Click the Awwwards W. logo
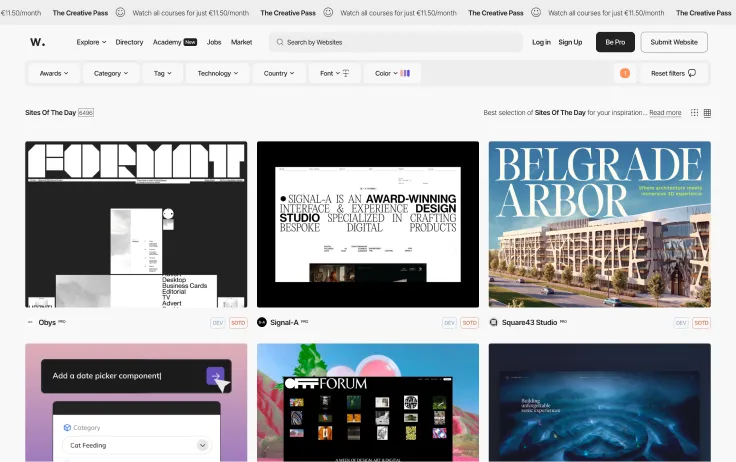The width and height of the screenshot is (736, 462). point(38,42)
